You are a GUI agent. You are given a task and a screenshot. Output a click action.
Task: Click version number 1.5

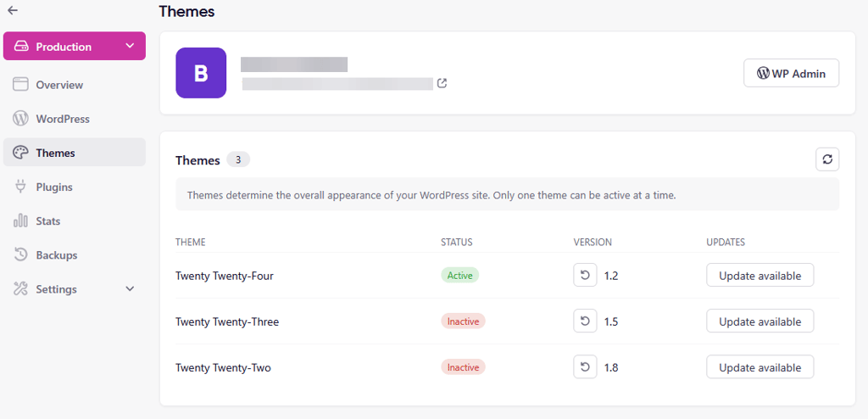[x=611, y=321]
